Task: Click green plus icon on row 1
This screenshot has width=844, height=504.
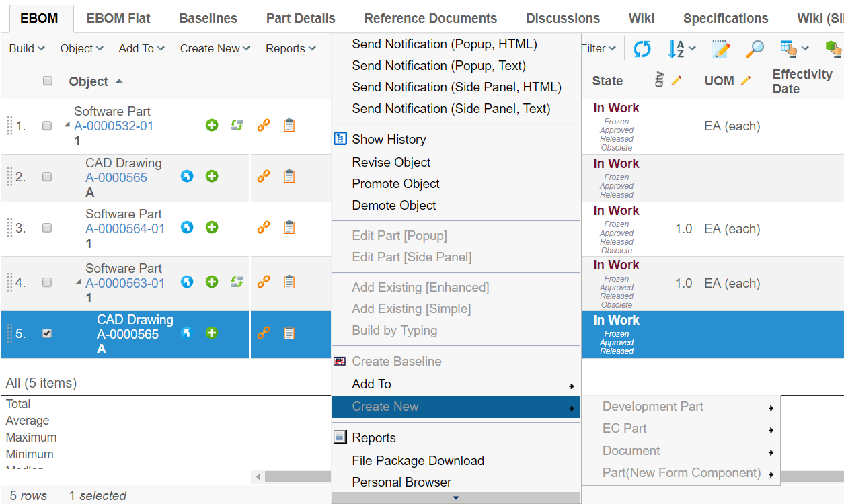Action: (x=212, y=125)
